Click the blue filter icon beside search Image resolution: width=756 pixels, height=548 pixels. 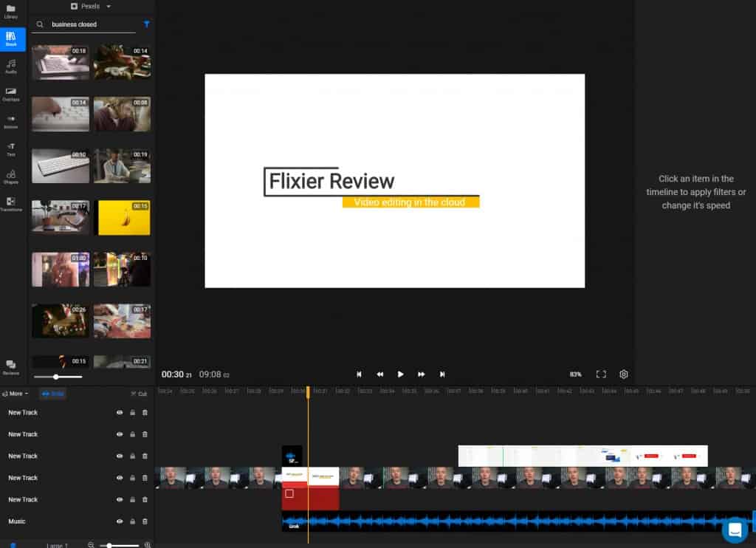(x=147, y=24)
